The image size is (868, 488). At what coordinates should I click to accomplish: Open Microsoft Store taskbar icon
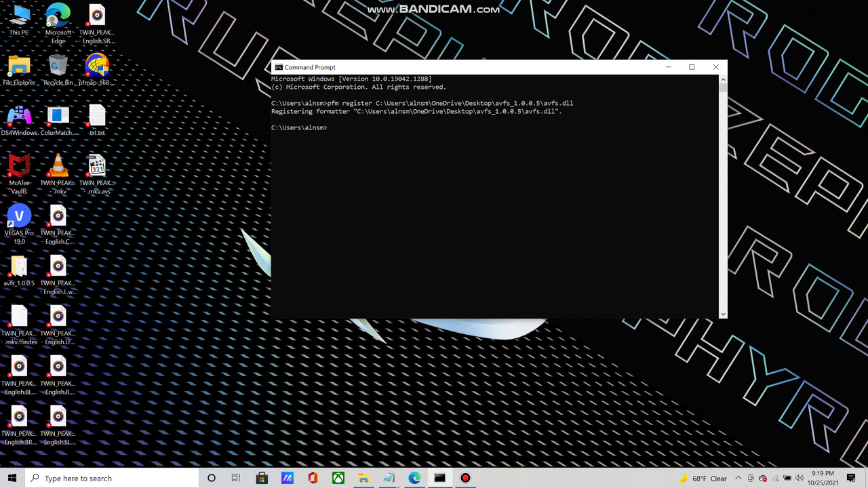tap(262, 478)
